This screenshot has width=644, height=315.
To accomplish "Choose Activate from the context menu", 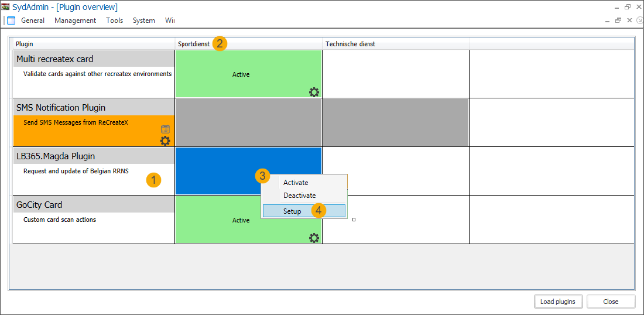I will tap(296, 183).
